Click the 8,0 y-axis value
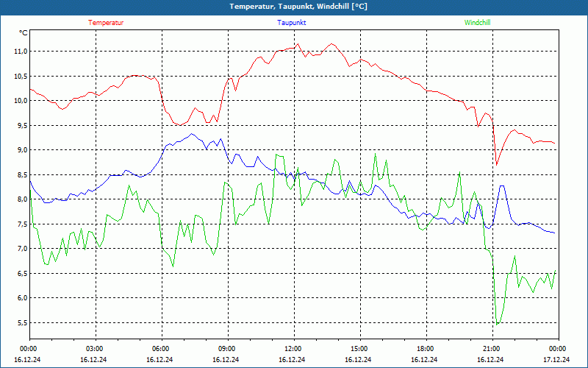Image resolution: width=588 pixels, height=368 pixels. pos(22,199)
